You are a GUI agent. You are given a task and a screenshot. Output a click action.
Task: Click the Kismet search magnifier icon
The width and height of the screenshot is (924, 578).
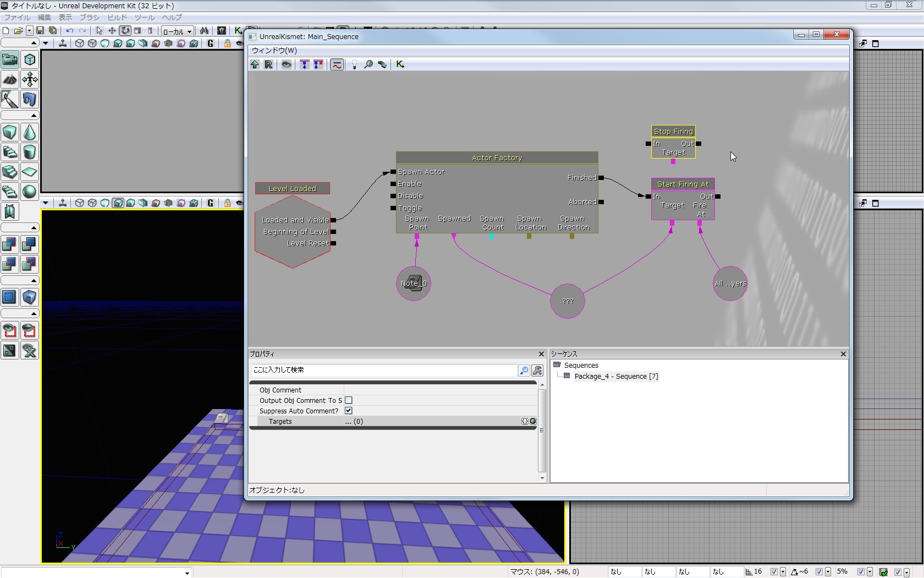(369, 64)
